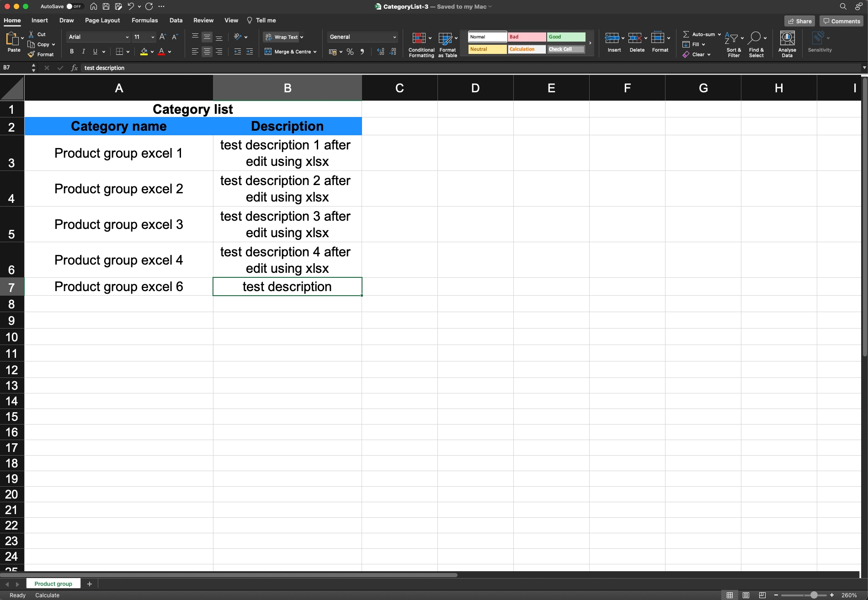The width and height of the screenshot is (868, 600).
Task: Click the Share button
Action: (799, 21)
